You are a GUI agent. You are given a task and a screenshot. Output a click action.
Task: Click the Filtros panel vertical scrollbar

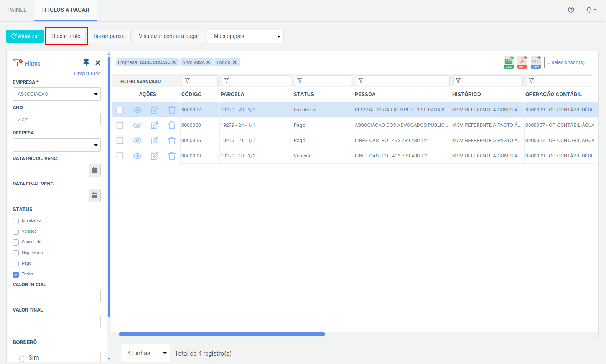pos(109,187)
